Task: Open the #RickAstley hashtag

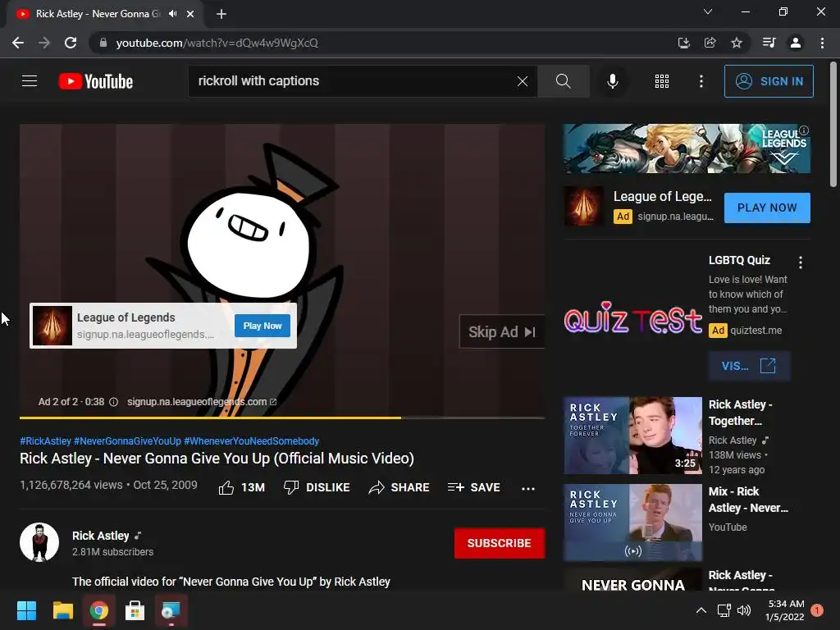Action: (46, 441)
